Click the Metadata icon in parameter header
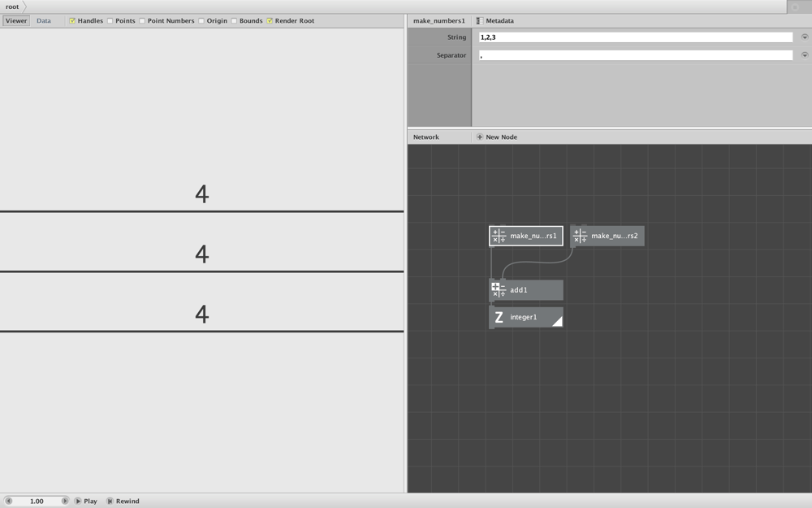Image resolution: width=812 pixels, height=508 pixels. [480, 21]
